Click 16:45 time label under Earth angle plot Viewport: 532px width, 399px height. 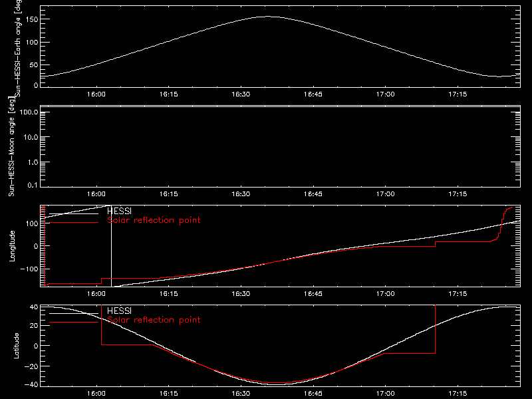click(313, 94)
